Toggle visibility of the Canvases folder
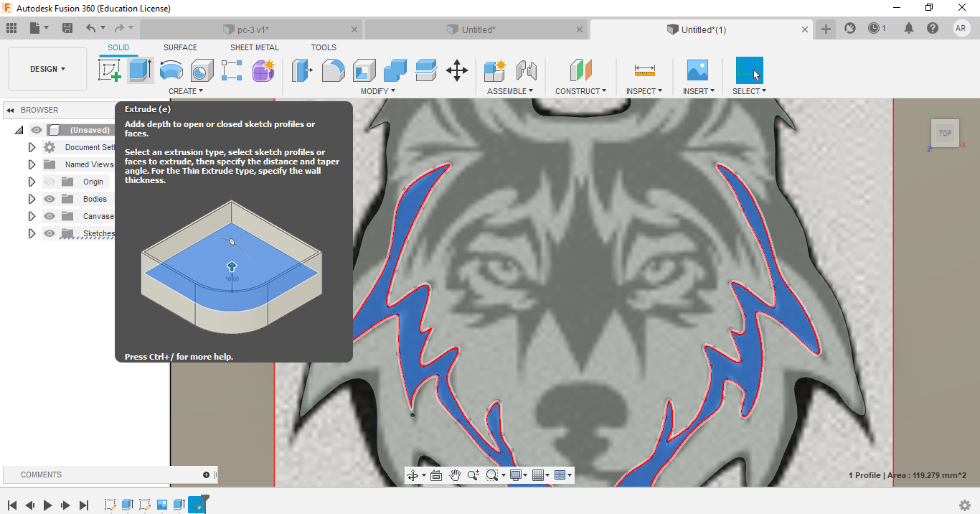The image size is (980, 514). [x=50, y=216]
